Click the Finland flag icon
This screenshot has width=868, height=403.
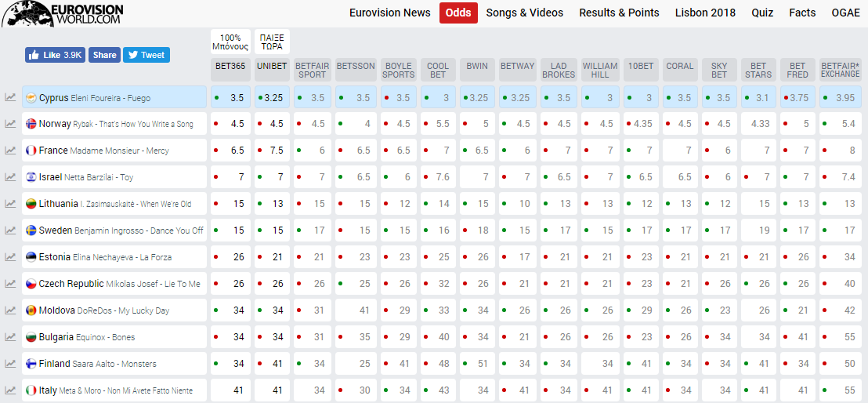[31, 364]
